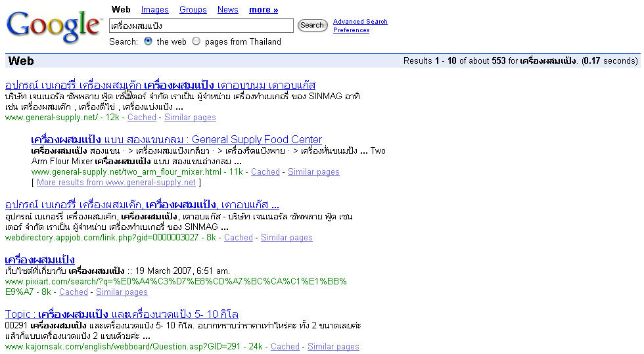Click the Web tab label

point(121,9)
